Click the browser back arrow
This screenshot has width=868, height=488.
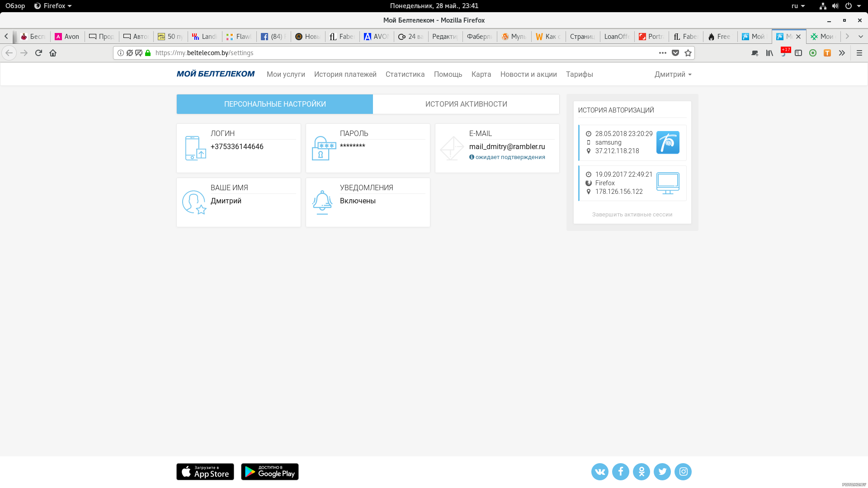pyautogui.click(x=9, y=53)
